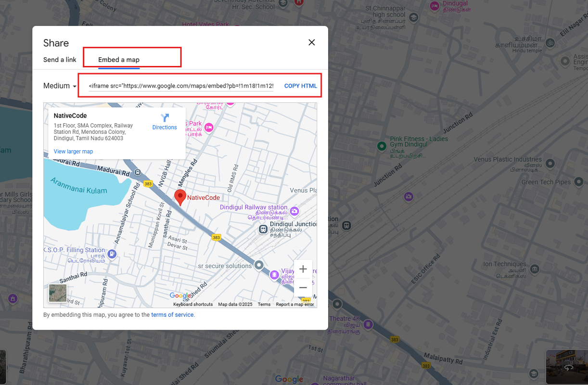Click Malaipatty Rd label on background map
The image size is (588, 385).
[x=442, y=359]
